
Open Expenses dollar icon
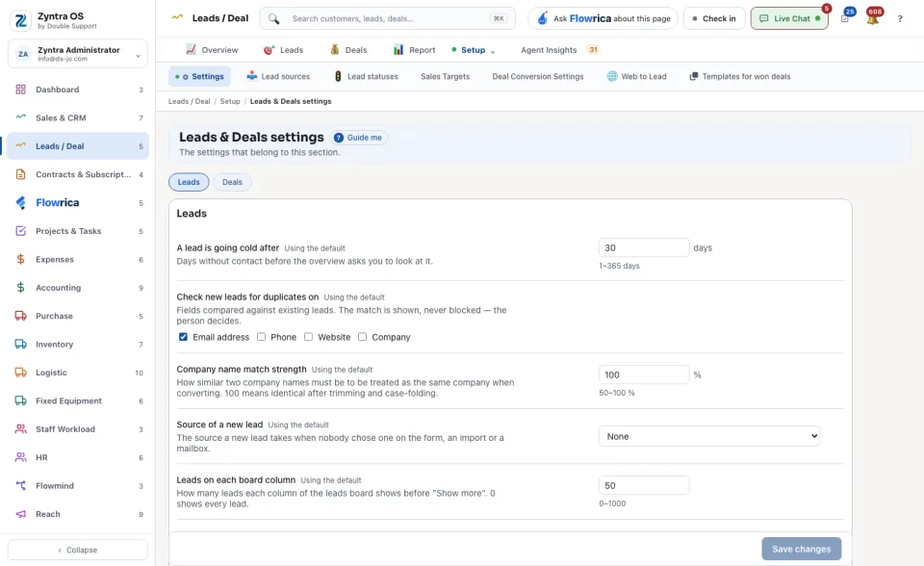click(20, 260)
